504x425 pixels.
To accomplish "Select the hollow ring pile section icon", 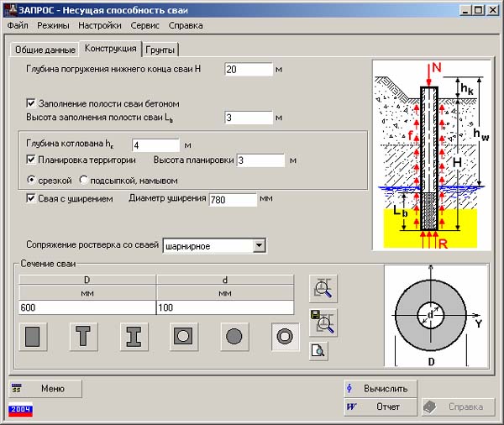I will 285,336.
